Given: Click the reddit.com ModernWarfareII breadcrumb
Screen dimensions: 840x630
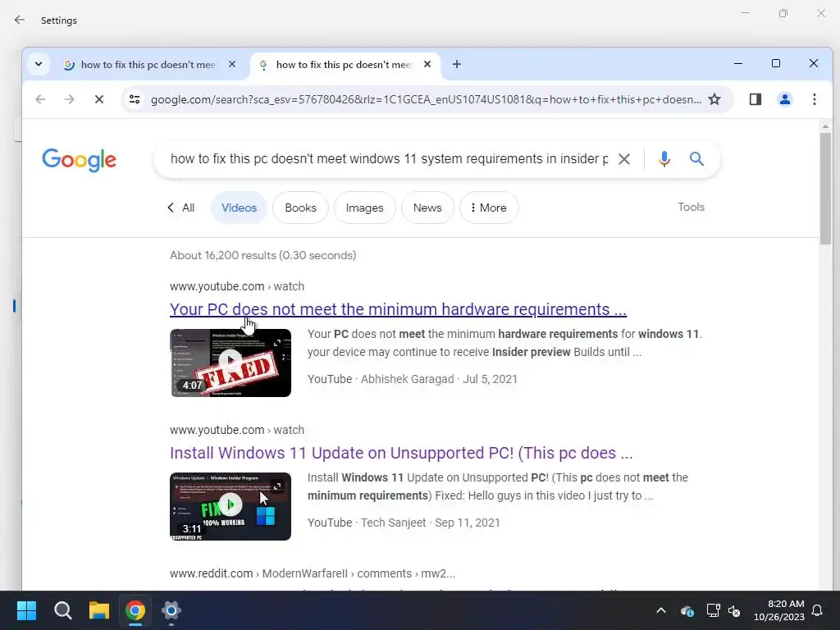Looking at the screenshot, I should click(x=313, y=573).
